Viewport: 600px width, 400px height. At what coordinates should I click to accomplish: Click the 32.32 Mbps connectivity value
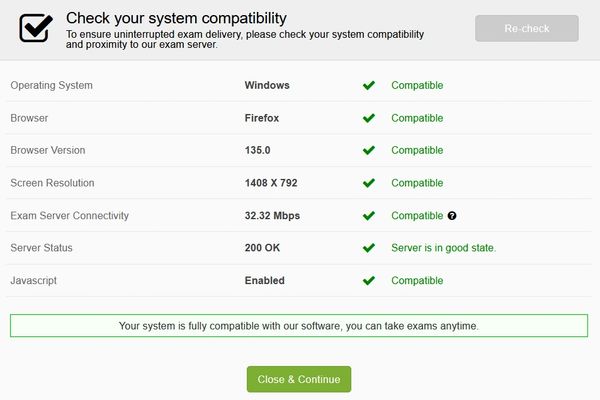(272, 216)
